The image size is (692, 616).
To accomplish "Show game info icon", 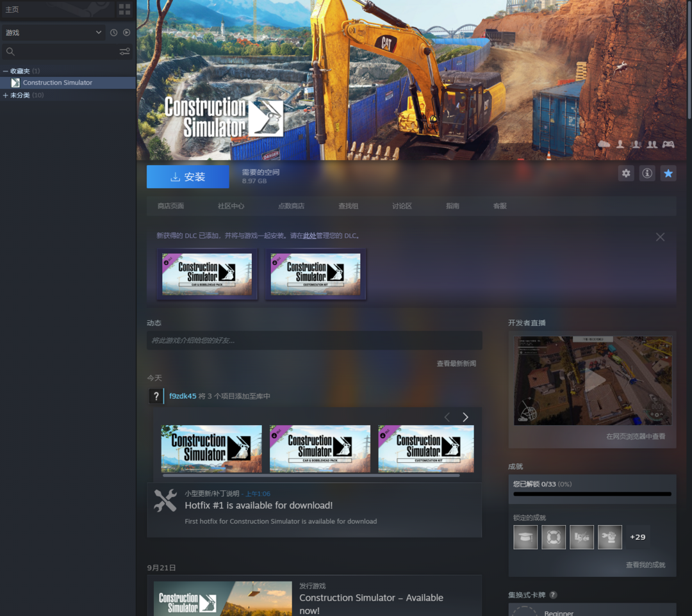I will [x=647, y=174].
